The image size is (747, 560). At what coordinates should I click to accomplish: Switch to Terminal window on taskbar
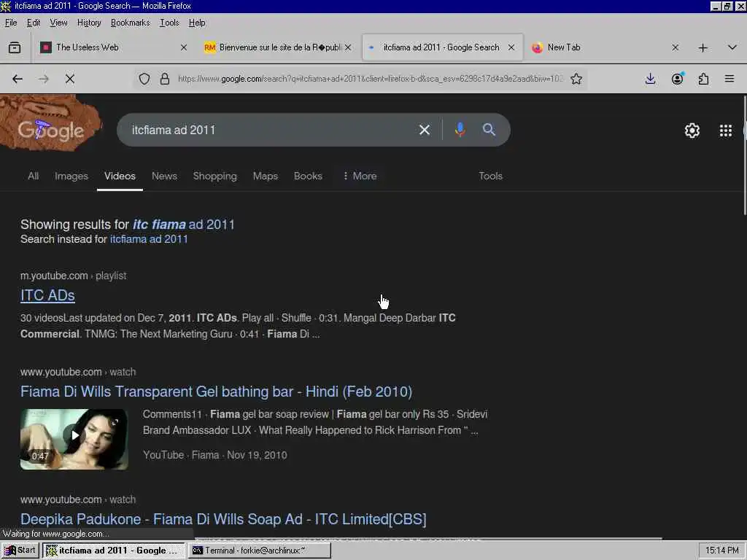tap(259, 551)
